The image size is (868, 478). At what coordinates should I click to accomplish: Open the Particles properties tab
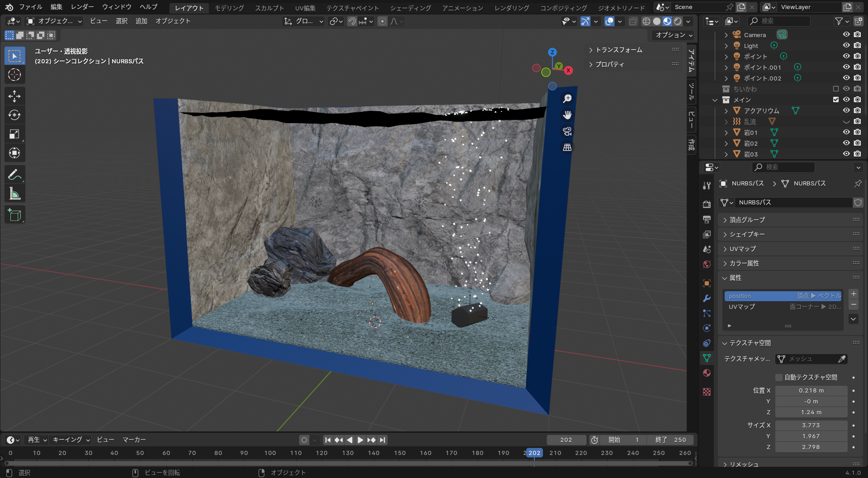707,313
